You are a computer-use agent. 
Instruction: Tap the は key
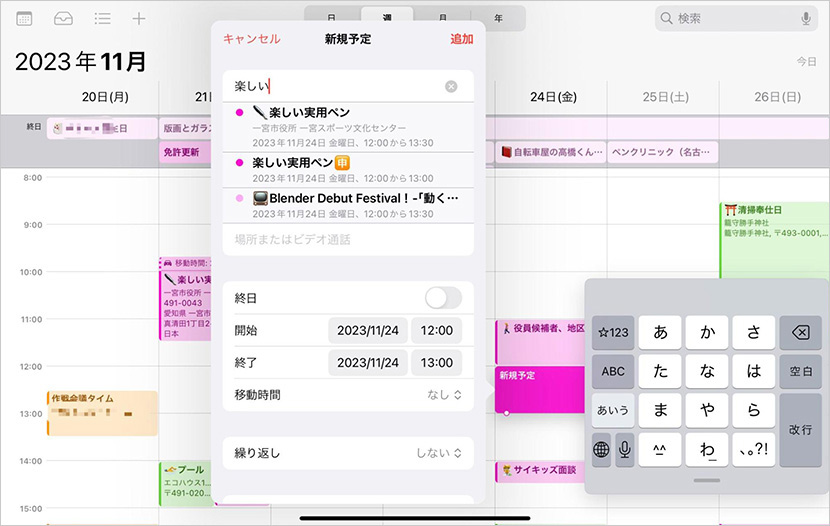pyautogui.click(x=754, y=371)
